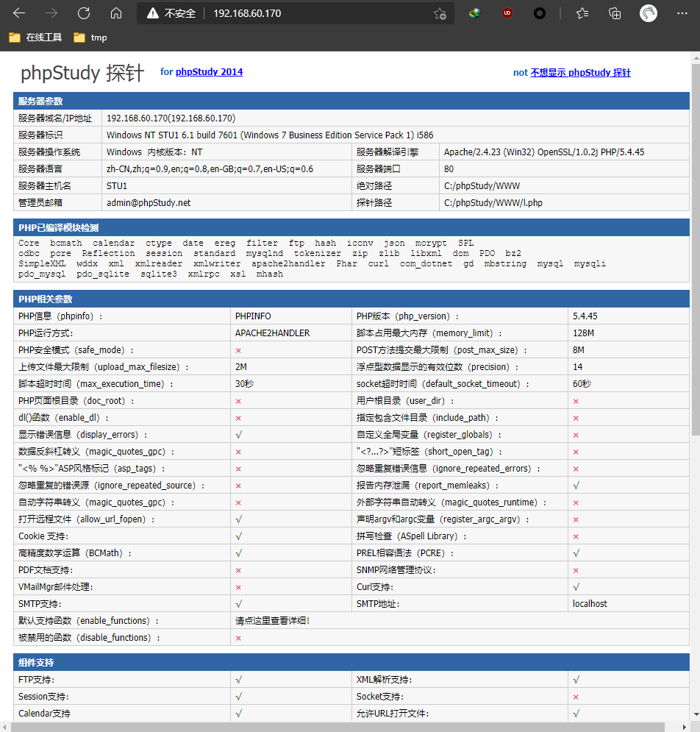The width and height of the screenshot is (700, 732).
Task: Click the scroll up arrow
Action: (x=696, y=57)
